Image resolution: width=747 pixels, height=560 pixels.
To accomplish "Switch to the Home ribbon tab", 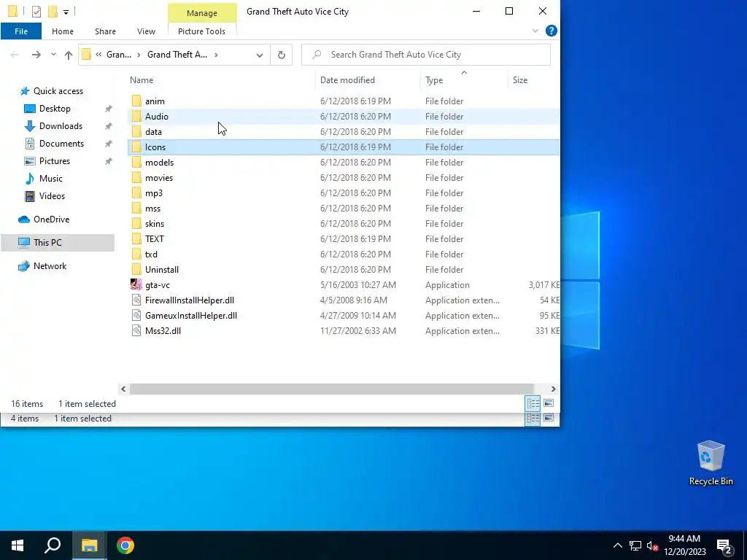I will [x=63, y=31].
